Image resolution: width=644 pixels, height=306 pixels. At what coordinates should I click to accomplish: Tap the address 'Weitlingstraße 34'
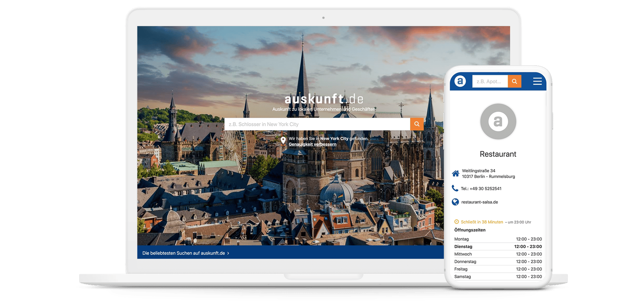[x=479, y=171]
